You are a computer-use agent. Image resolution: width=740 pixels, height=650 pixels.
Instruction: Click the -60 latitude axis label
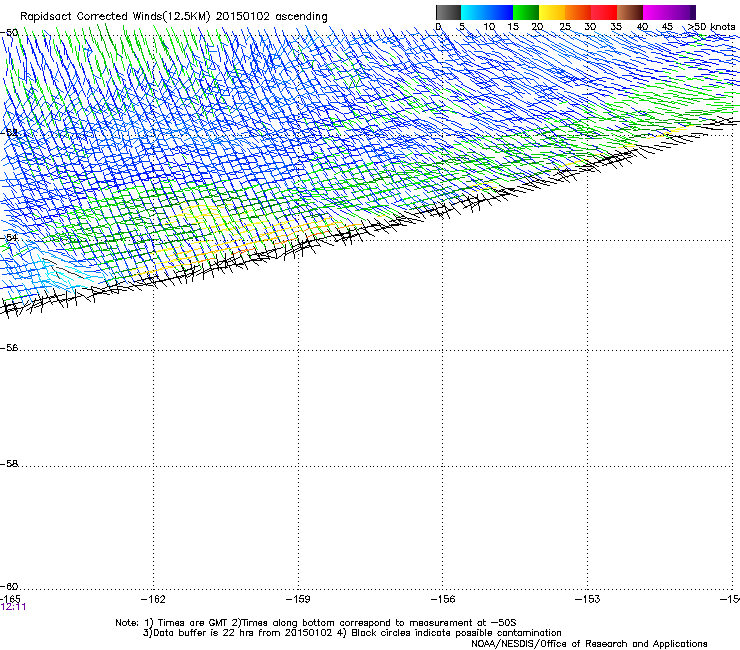pos(9,587)
